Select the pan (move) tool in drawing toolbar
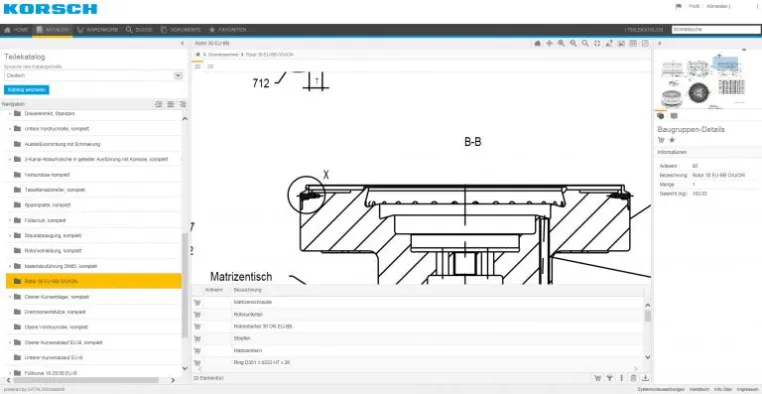The height and width of the screenshot is (394, 762). coord(549,43)
